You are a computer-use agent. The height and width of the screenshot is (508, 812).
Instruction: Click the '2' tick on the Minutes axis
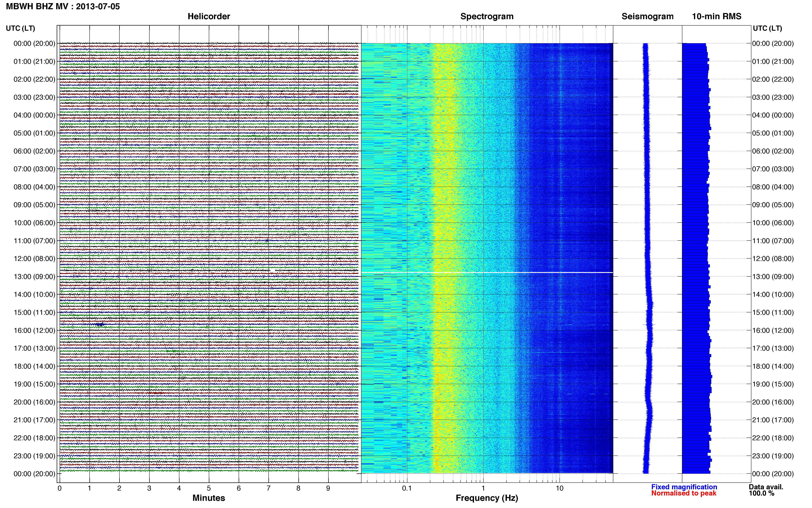click(119, 488)
